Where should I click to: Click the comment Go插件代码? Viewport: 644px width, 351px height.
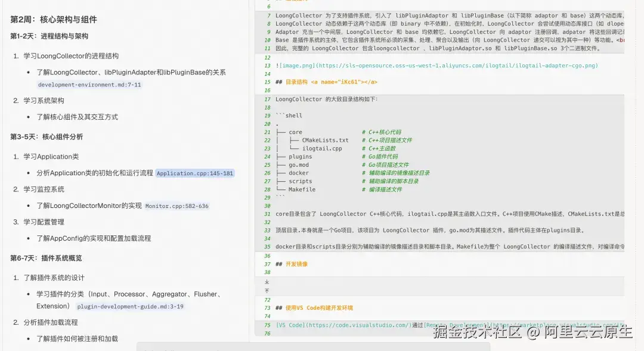[x=383, y=157]
